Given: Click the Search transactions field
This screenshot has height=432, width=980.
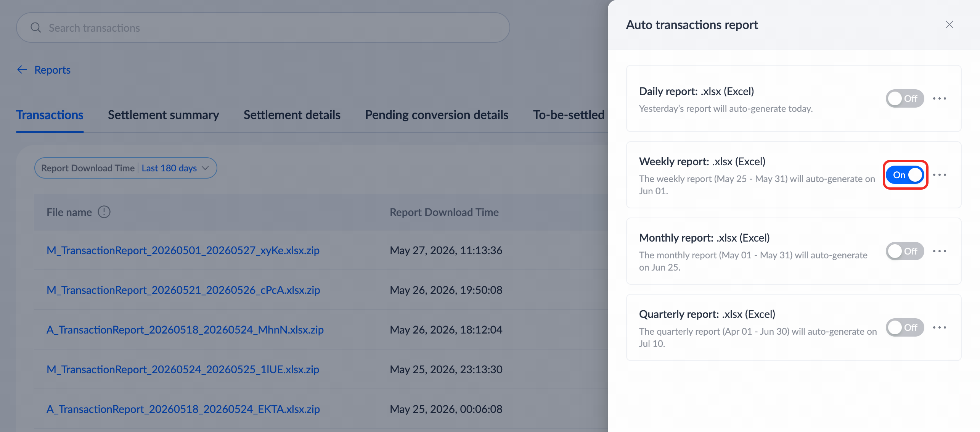Looking at the screenshot, I should pos(263,27).
